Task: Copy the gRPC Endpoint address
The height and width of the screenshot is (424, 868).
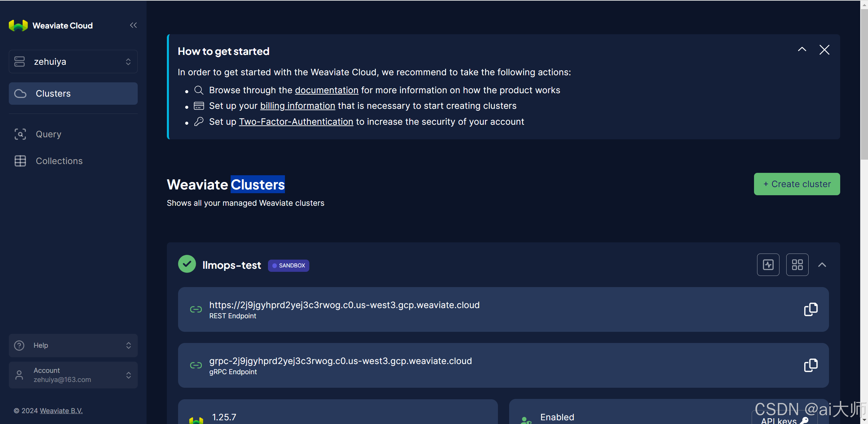Action: 811,365
